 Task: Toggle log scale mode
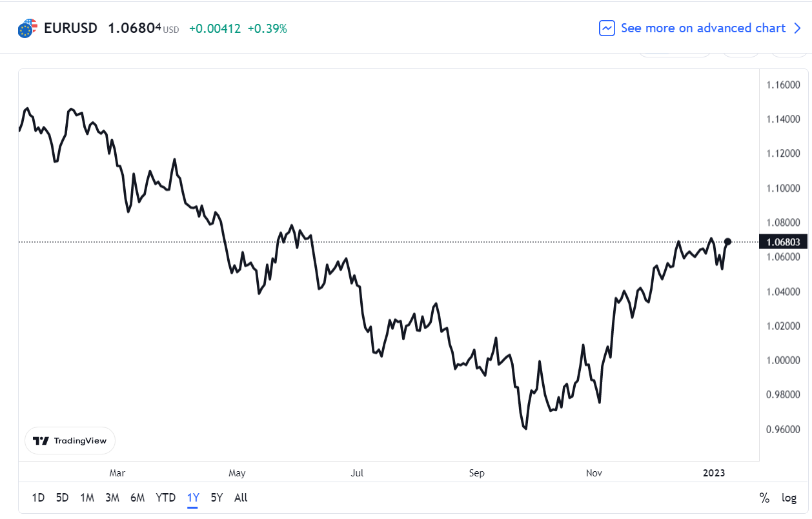coord(789,498)
